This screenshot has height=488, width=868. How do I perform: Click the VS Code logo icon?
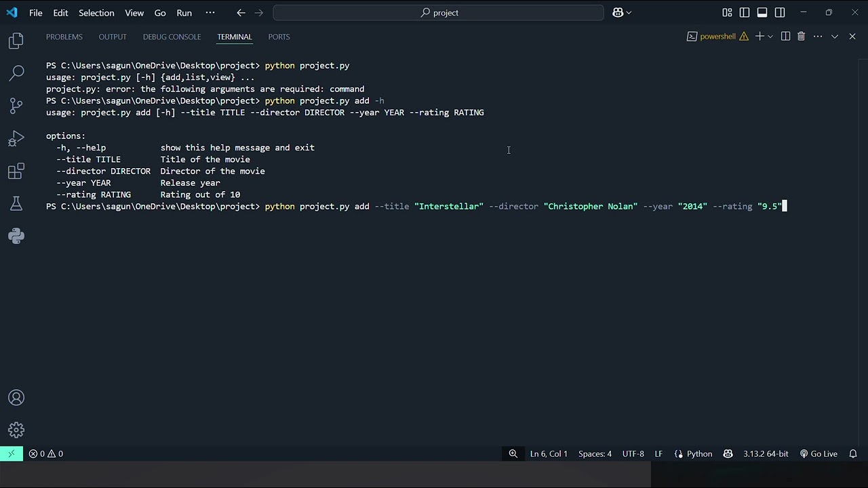(x=12, y=12)
